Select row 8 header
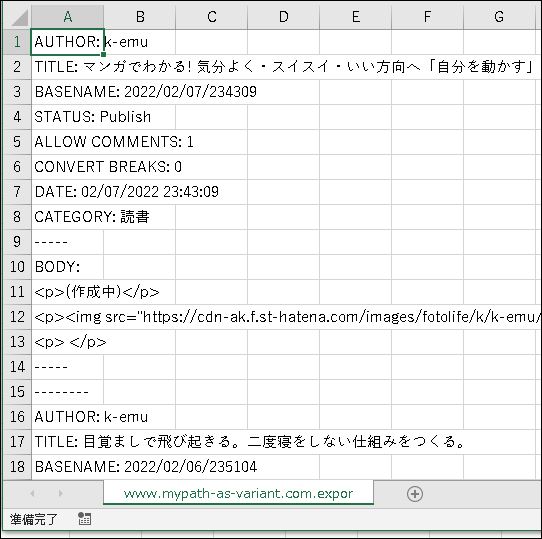This screenshot has width=542, height=539. (17, 217)
